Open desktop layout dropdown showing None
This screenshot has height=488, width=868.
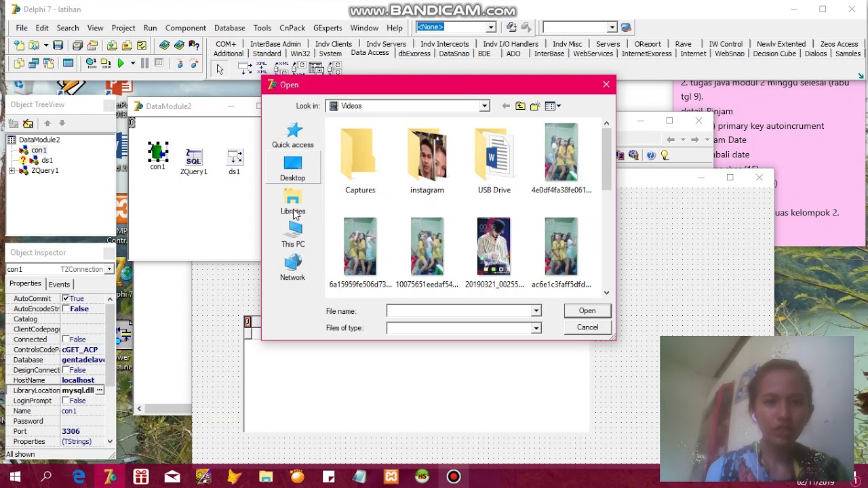click(490, 27)
